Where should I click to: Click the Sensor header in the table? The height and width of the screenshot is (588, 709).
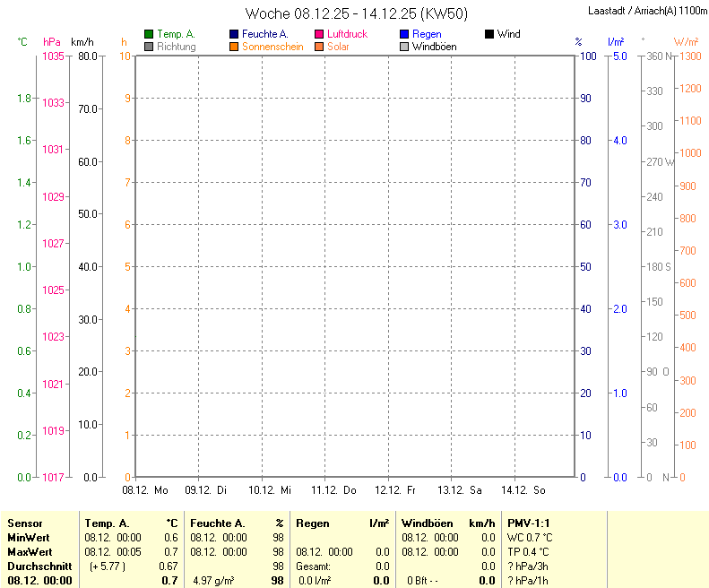(24, 523)
